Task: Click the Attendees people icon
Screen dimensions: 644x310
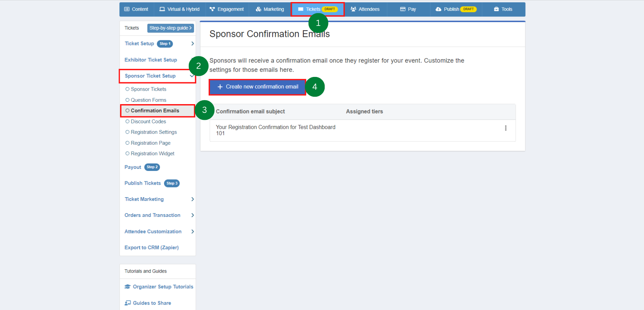Action: pyautogui.click(x=353, y=9)
